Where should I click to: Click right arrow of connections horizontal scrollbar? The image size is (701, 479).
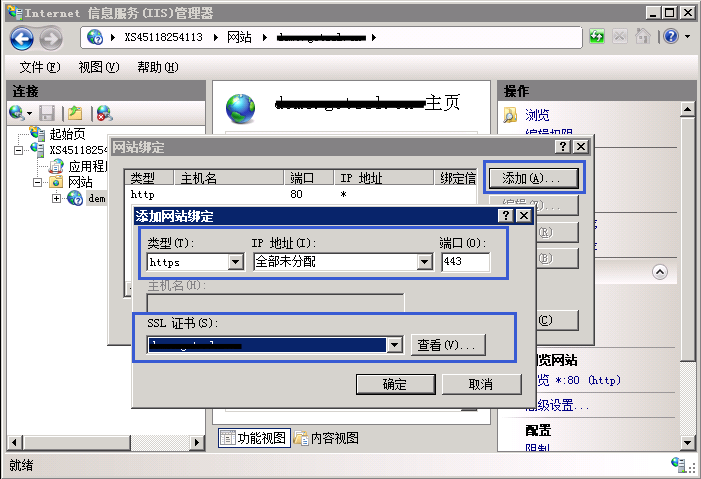pos(197,443)
